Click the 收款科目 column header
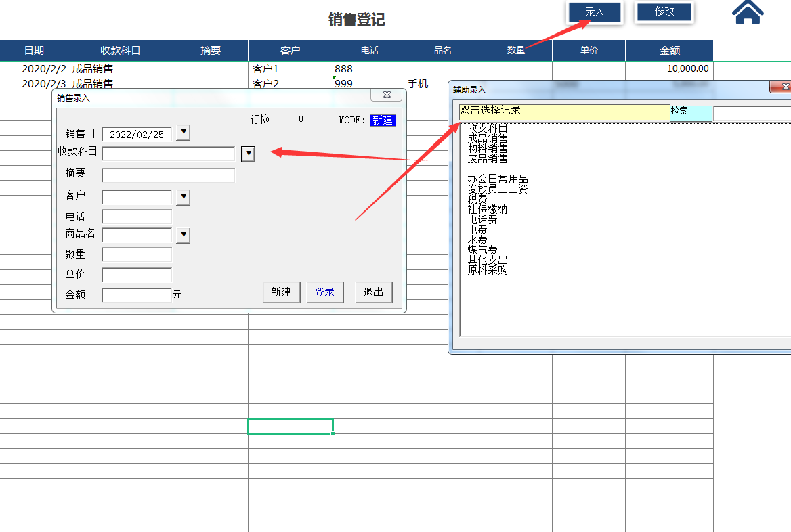This screenshot has height=532, width=791. pos(121,51)
